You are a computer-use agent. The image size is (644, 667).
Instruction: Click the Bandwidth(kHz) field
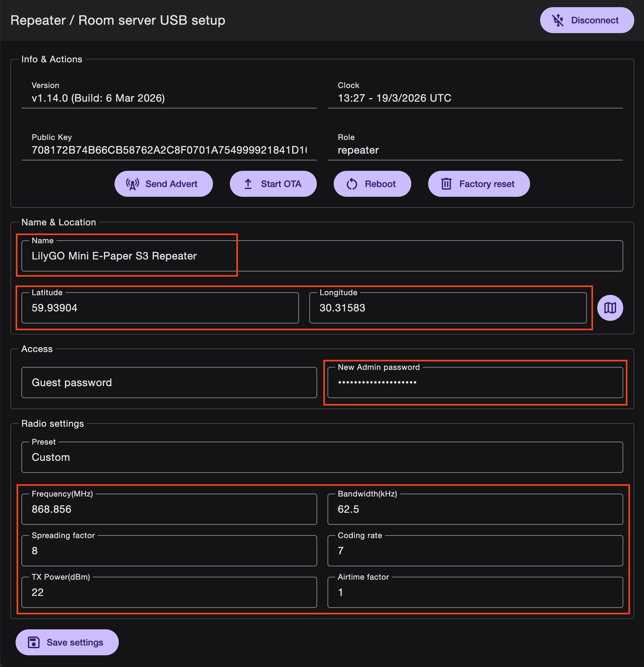coord(475,509)
